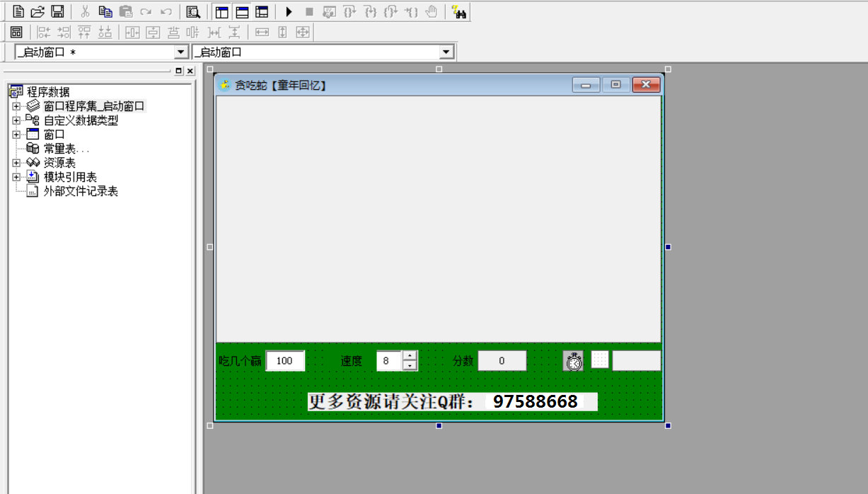Toggle the combined panels layout icon
868x494 pixels.
(262, 11)
